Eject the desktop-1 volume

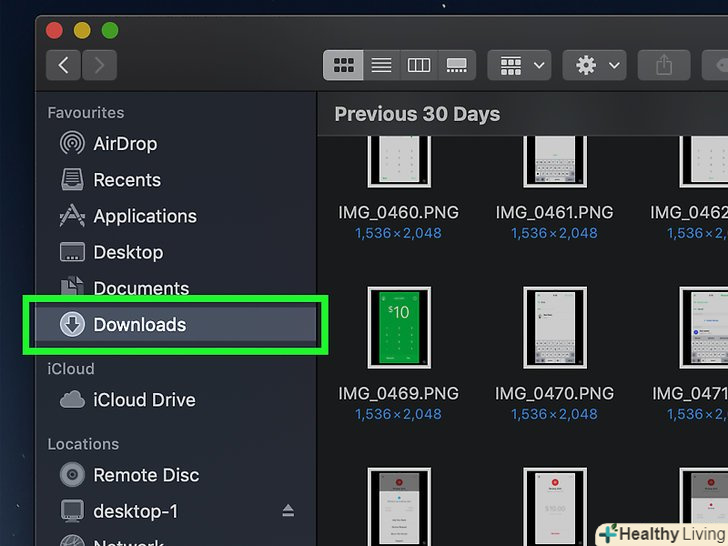[288, 511]
